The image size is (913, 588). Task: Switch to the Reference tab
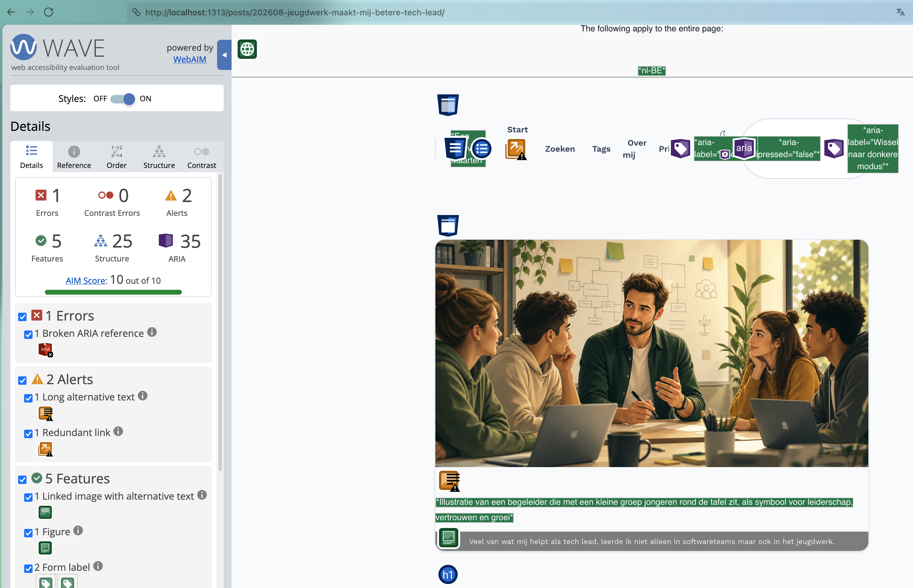[74, 157]
